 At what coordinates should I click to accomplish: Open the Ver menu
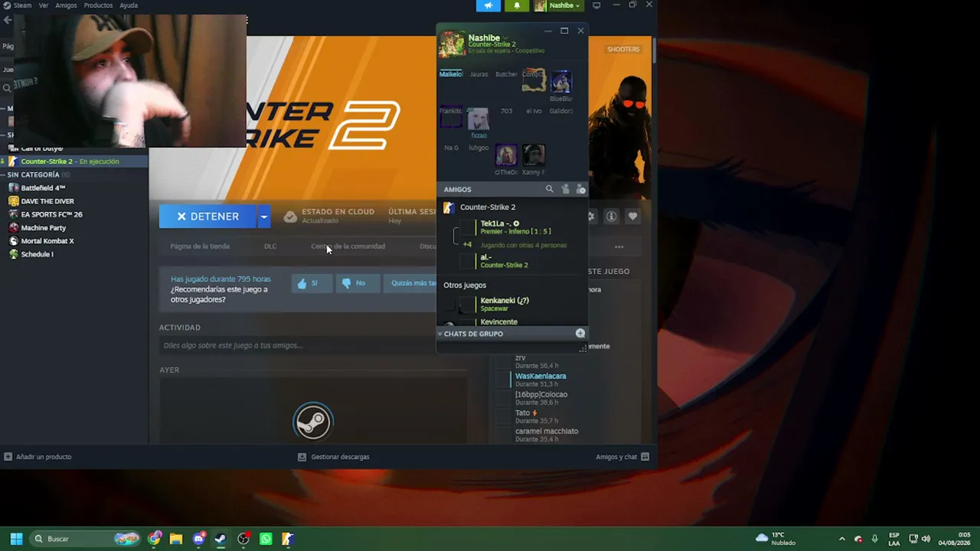44,5
